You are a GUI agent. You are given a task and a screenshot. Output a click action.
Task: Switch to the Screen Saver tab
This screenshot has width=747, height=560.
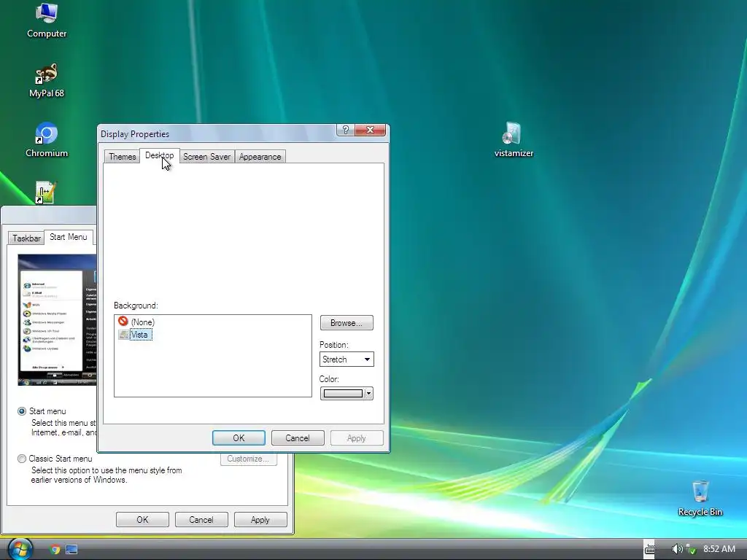206,157
